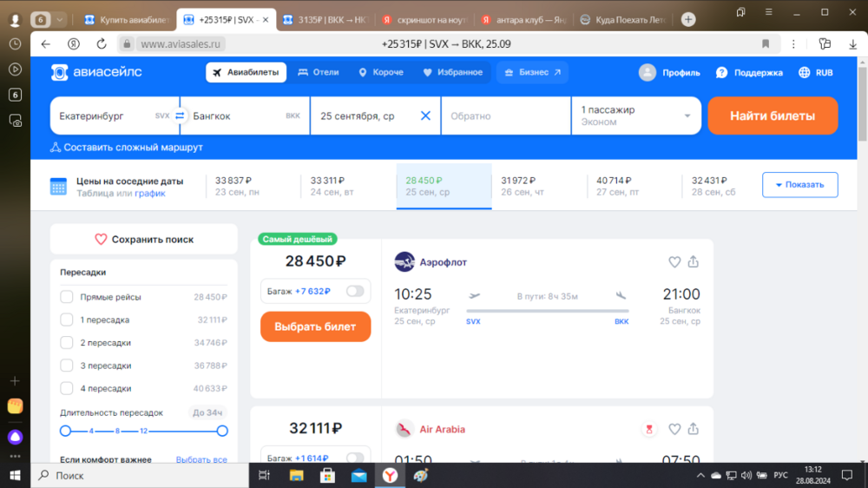The height and width of the screenshot is (488, 868).
Task: Swap origin and destination cities icon
Action: [180, 115]
